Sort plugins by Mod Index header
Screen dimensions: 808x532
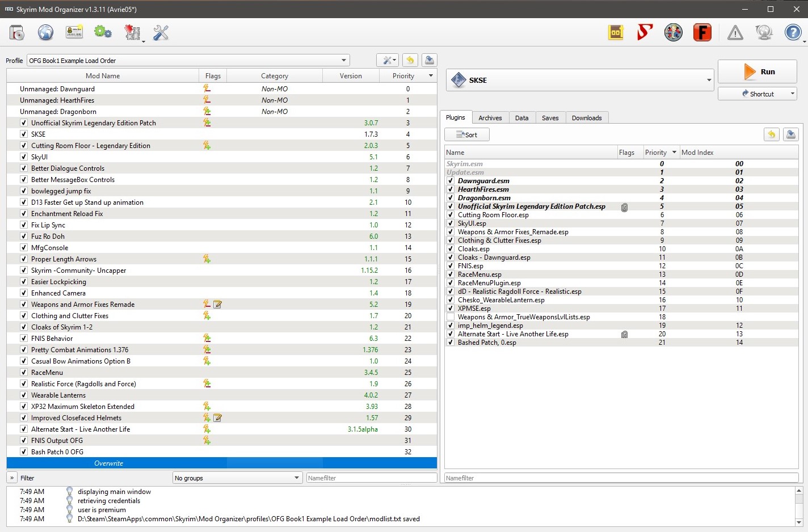pyautogui.click(x=739, y=153)
